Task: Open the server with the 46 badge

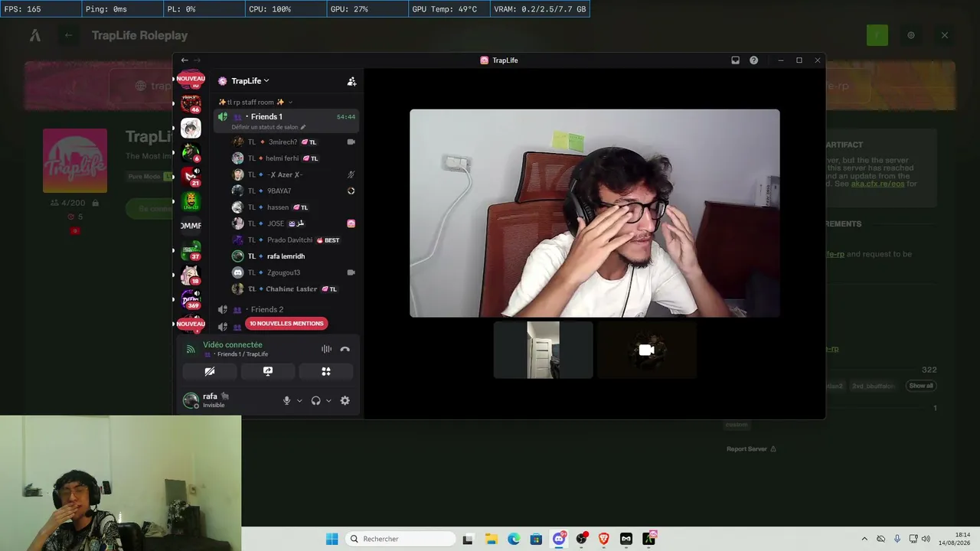Action: (x=191, y=103)
